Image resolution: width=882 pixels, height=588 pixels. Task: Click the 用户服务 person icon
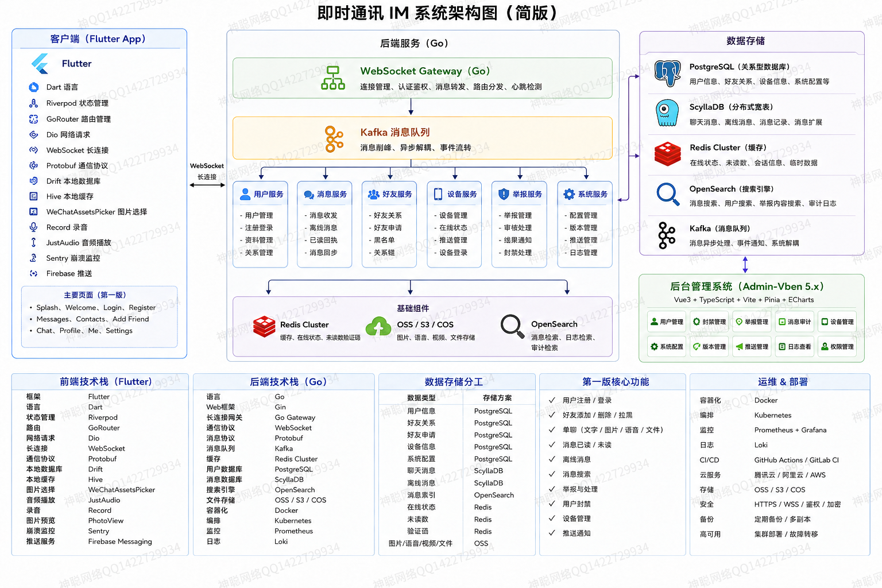pos(245,194)
